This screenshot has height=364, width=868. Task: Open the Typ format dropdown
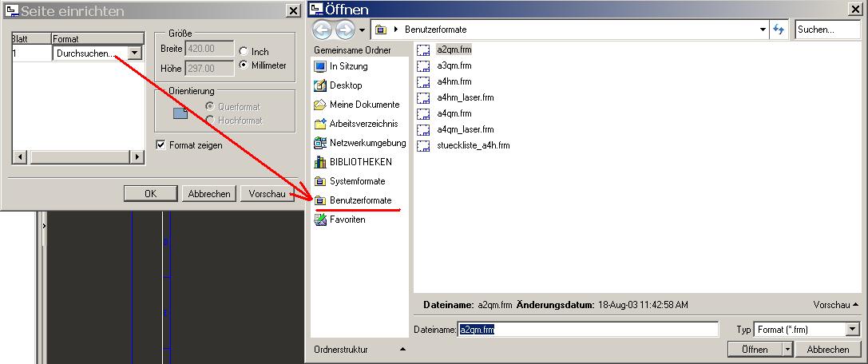pos(853,330)
